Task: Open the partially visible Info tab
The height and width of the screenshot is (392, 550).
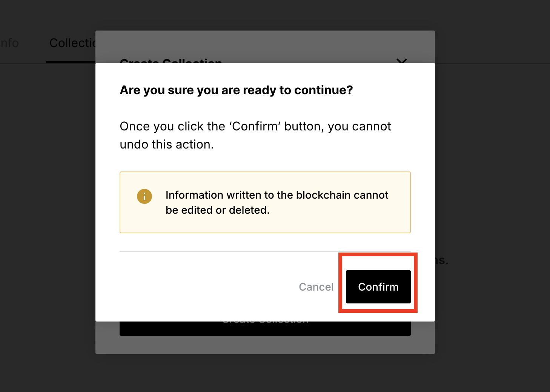Action: pyautogui.click(x=9, y=43)
